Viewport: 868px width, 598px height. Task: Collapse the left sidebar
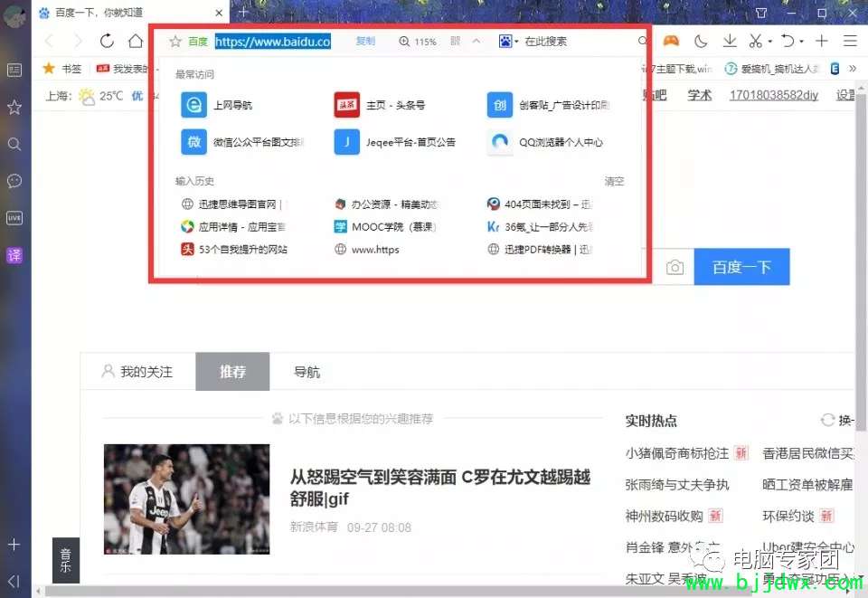tap(14, 581)
